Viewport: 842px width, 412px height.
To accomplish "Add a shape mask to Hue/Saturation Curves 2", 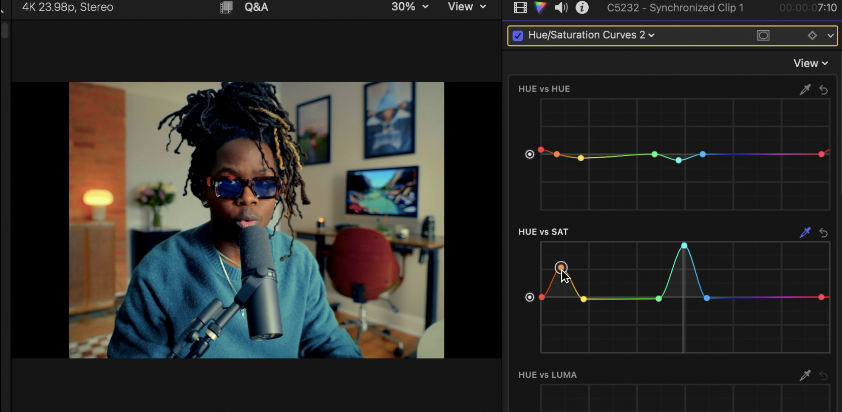I will [x=763, y=35].
